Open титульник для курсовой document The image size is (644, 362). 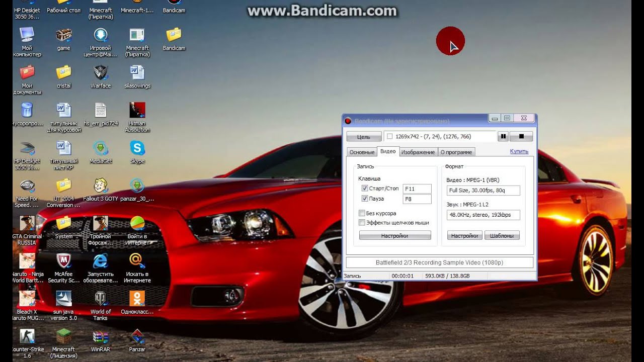coord(64,117)
